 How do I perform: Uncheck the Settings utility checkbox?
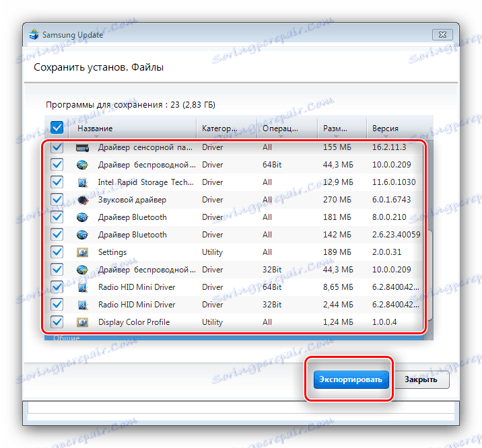point(57,252)
